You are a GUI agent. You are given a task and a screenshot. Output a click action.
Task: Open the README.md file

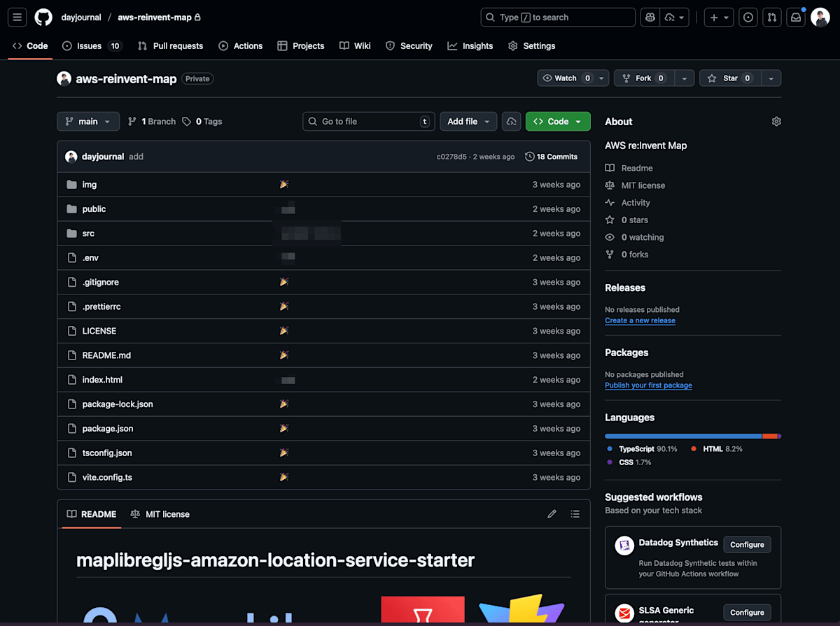click(106, 355)
